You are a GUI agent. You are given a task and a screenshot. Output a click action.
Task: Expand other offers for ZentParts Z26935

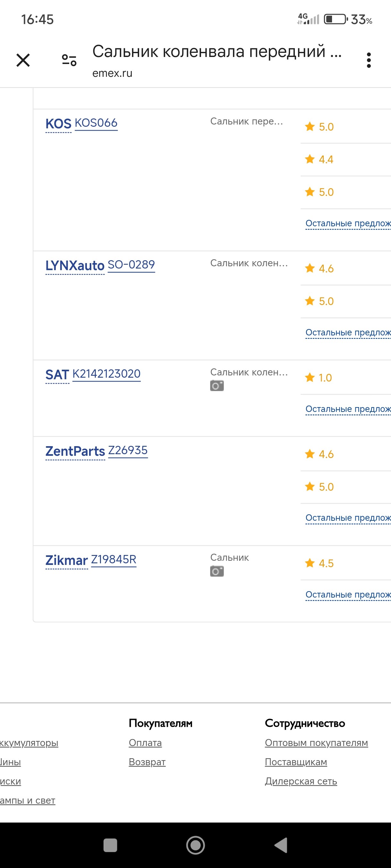click(348, 518)
